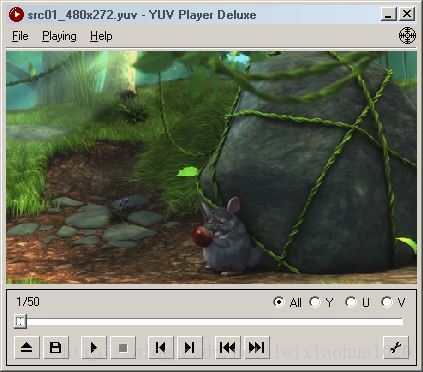Viewport: 423px width, 372px height.
Task: Minimize the YUV Player window
Action: (389, 14)
